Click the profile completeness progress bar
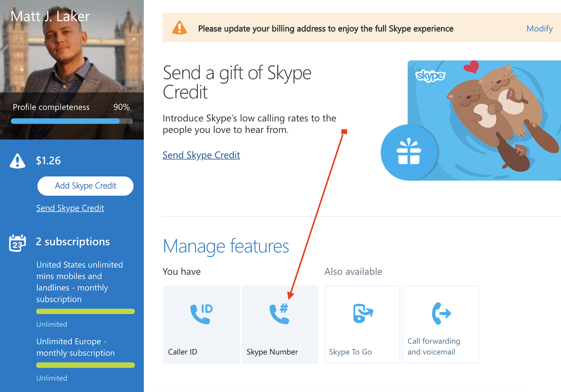561x392 pixels. [x=72, y=121]
